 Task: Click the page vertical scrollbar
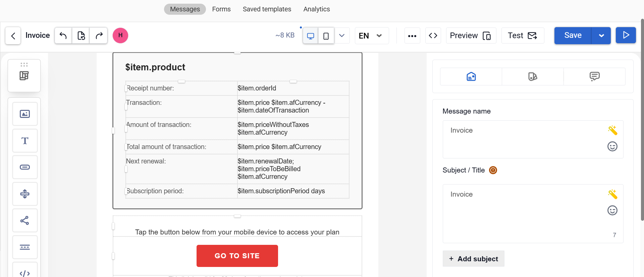click(642, 120)
